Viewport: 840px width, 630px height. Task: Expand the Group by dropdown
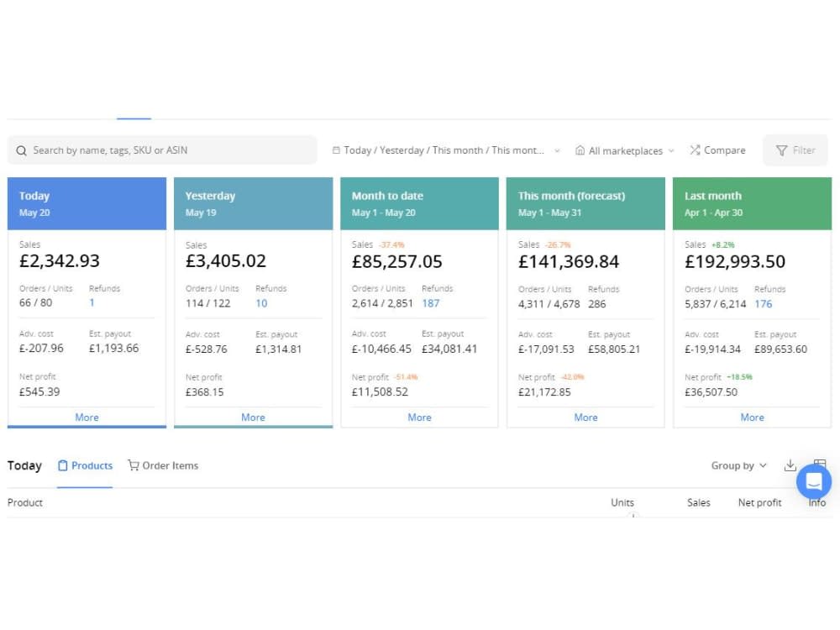pos(738,465)
